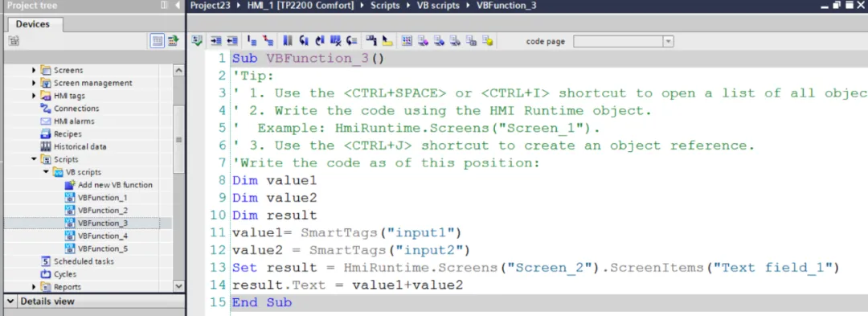The height and width of the screenshot is (316, 868).
Task: Click the Scheduled tasks icon
Action: 45,261
